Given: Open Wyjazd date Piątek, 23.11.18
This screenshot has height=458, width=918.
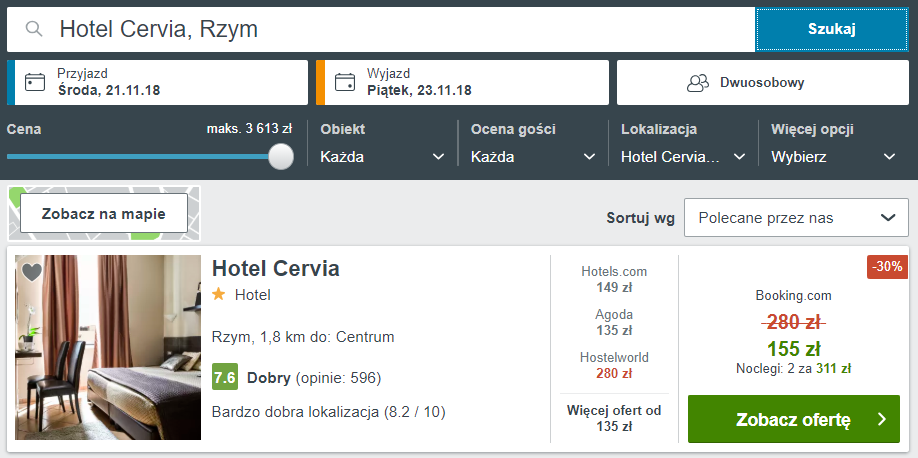Looking at the screenshot, I should tap(463, 83).
